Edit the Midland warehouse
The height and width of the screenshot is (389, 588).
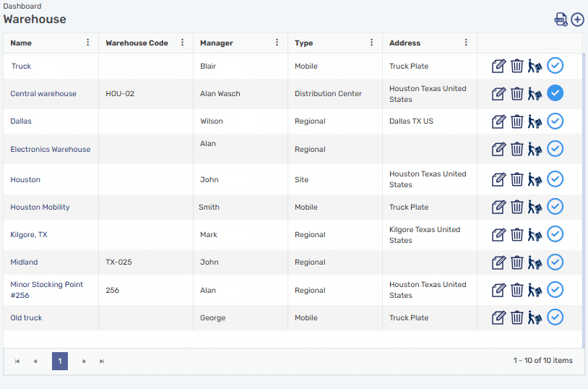pos(498,262)
